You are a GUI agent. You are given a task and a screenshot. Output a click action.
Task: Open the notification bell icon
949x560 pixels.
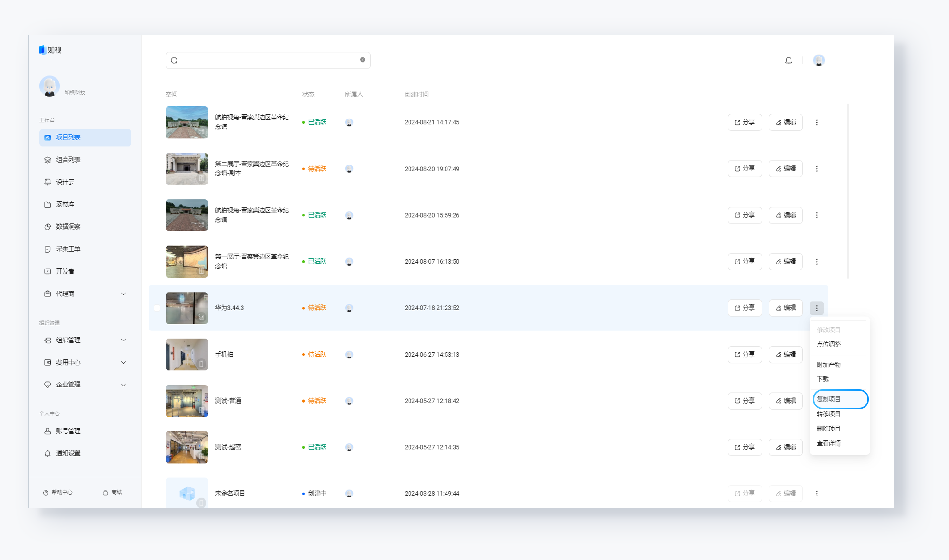click(788, 61)
